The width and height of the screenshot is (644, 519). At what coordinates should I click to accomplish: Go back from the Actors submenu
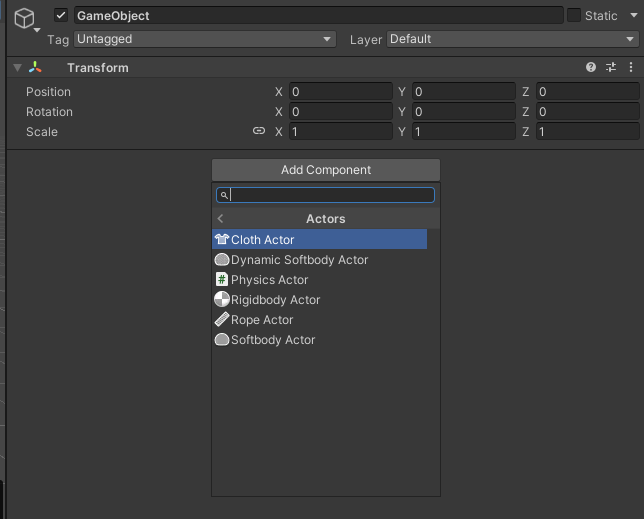(221, 219)
